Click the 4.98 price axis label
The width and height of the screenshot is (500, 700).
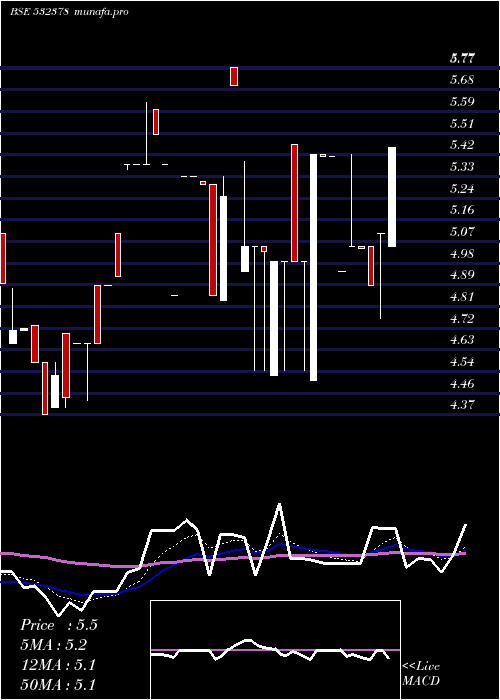point(462,253)
